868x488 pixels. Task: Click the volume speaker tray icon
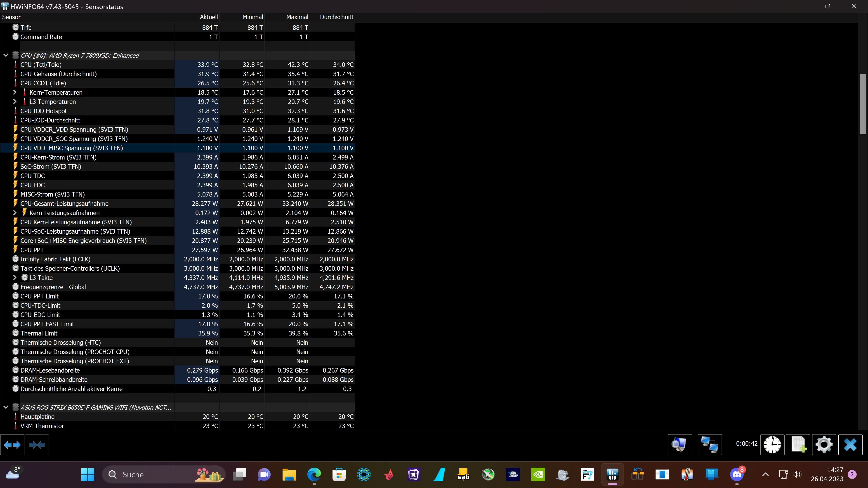(797, 474)
